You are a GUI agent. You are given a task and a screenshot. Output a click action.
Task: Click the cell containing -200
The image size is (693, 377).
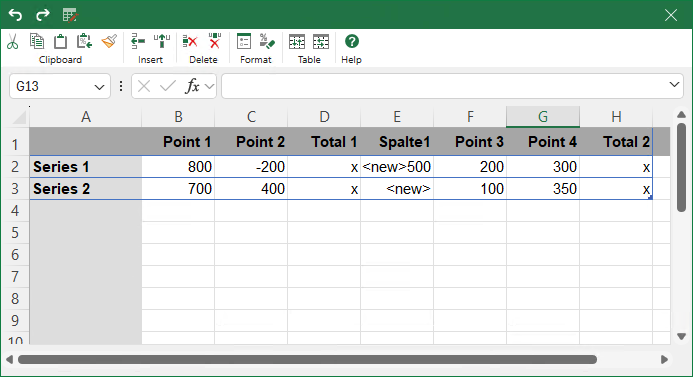click(251, 167)
